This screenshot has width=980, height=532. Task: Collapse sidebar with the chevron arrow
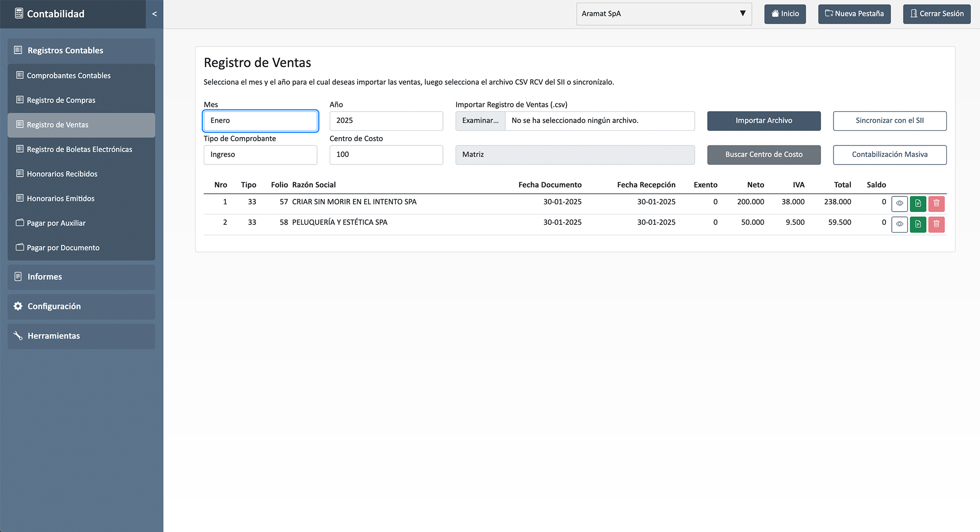154,14
